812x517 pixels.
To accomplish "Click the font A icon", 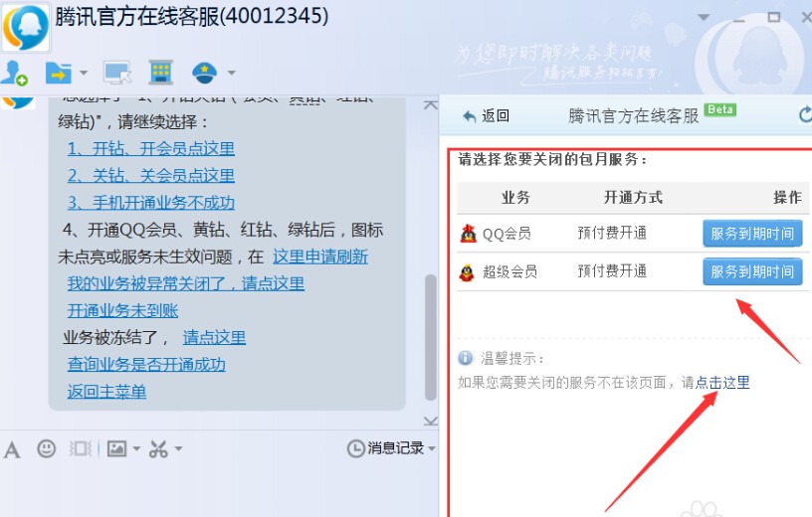I will click(x=12, y=449).
